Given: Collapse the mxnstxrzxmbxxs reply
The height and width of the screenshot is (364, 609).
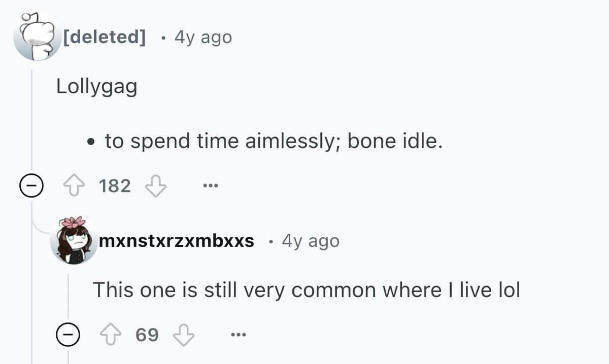Looking at the screenshot, I should [67, 335].
